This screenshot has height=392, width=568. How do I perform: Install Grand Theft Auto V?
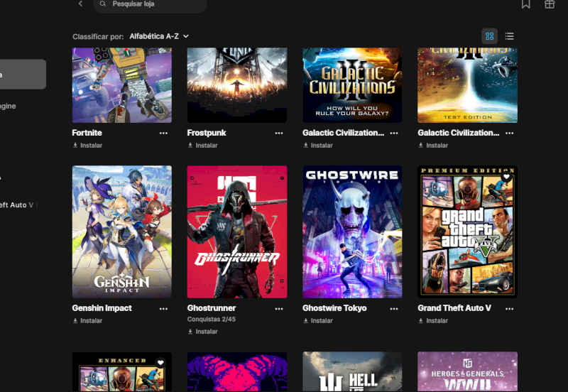[433, 320]
